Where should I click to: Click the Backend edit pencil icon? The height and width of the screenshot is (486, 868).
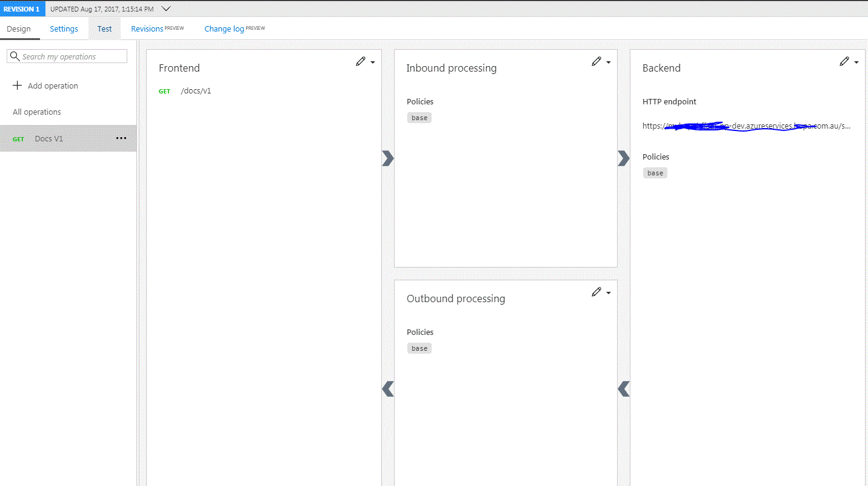click(x=844, y=61)
